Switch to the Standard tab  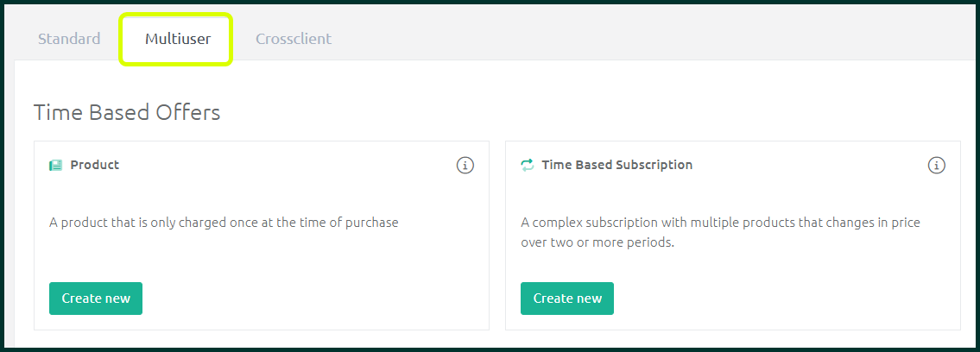tap(69, 39)
